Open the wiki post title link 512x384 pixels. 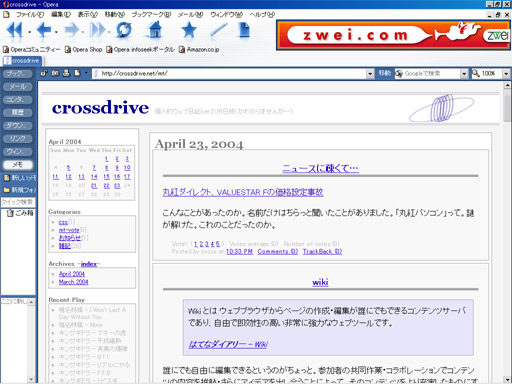coord(320,282)
